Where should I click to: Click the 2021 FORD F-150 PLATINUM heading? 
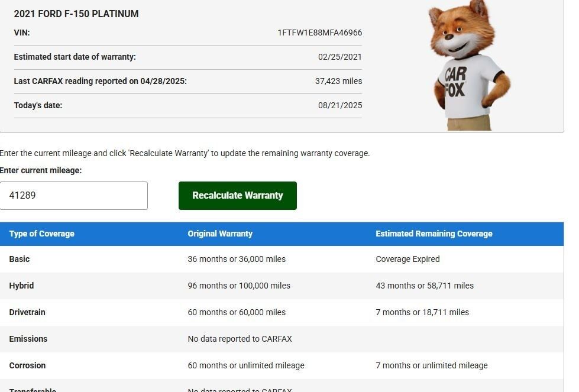click(x=76, y=14)
